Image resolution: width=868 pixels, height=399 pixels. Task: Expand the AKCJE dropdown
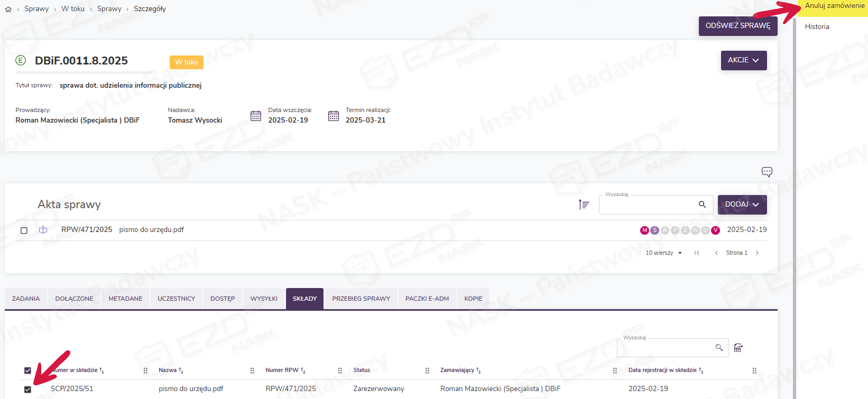click(743, 60)
